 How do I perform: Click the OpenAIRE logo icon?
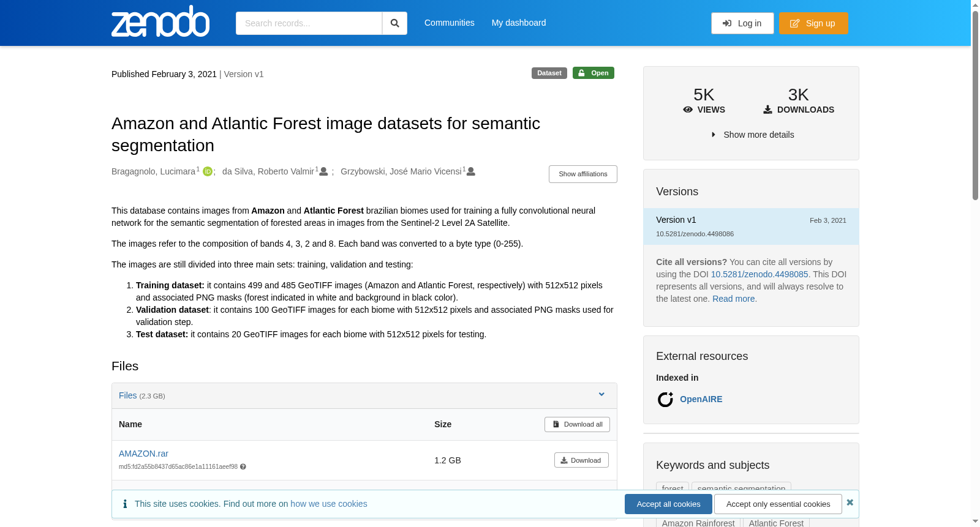click(x=665, y=400)
